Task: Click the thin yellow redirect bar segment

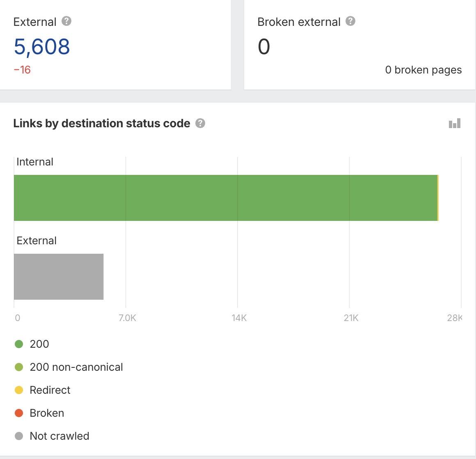Action: (x=438, y=198)
